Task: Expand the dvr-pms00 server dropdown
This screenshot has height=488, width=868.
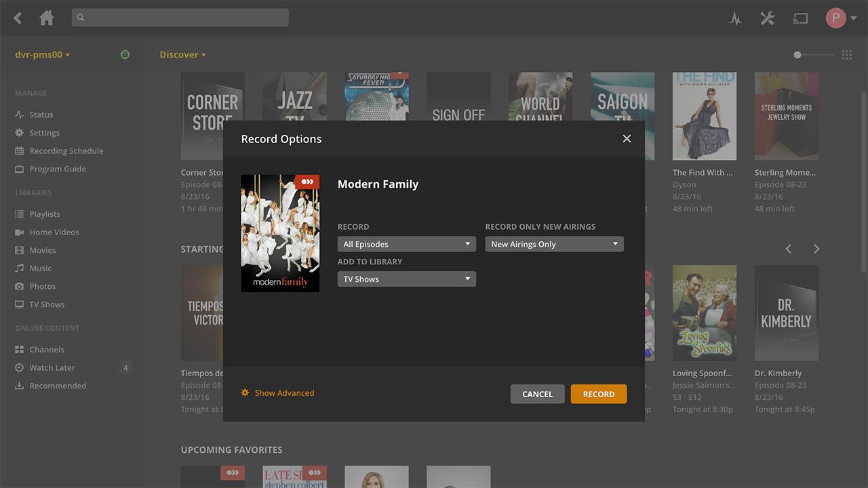Action: point(43,55)
